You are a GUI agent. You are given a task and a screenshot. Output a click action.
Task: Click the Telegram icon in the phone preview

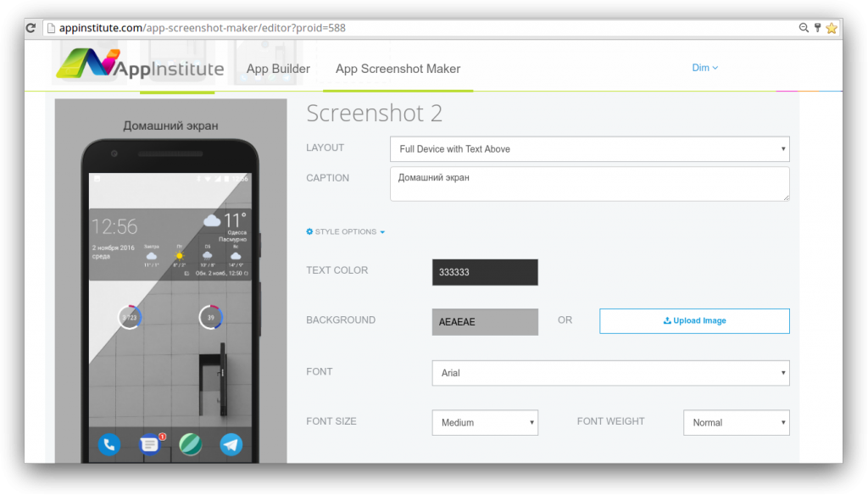[x=231, y=444]
